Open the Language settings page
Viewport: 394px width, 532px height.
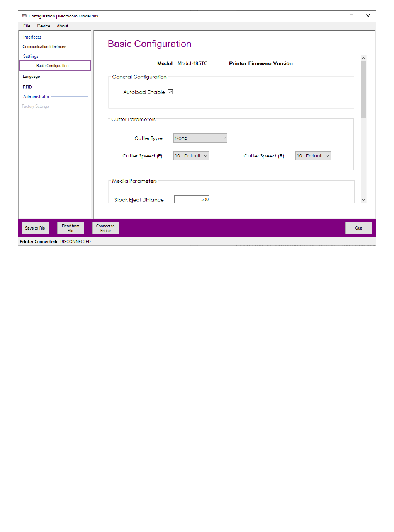(x=31, y=77)
